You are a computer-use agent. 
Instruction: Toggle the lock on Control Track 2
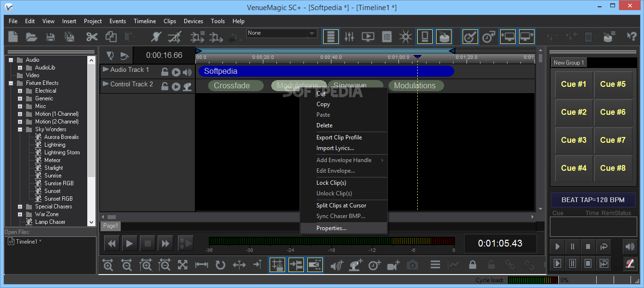point(165,86)
